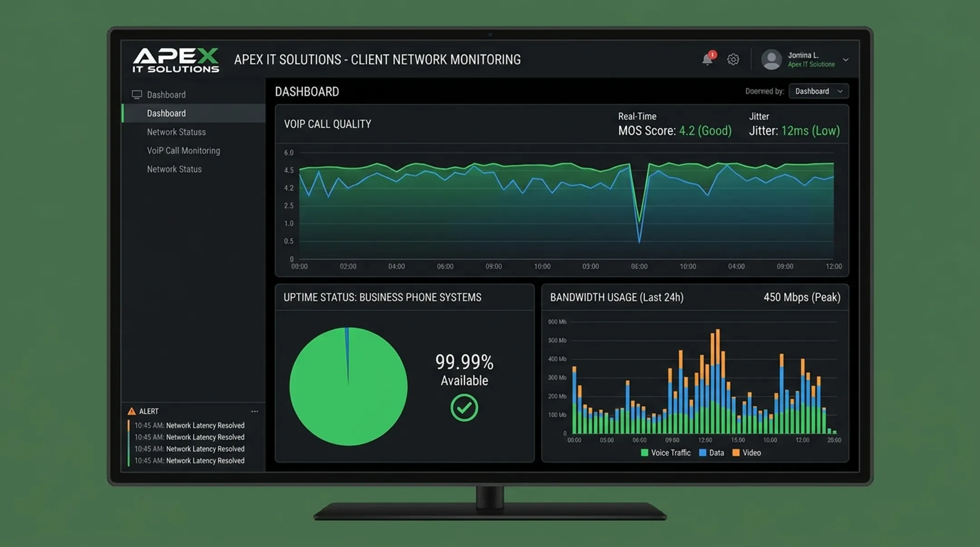Screen dimensions: 980x547
Task: Click the first Network Latency Resolved alert
Action: click(x=189, y=425)
